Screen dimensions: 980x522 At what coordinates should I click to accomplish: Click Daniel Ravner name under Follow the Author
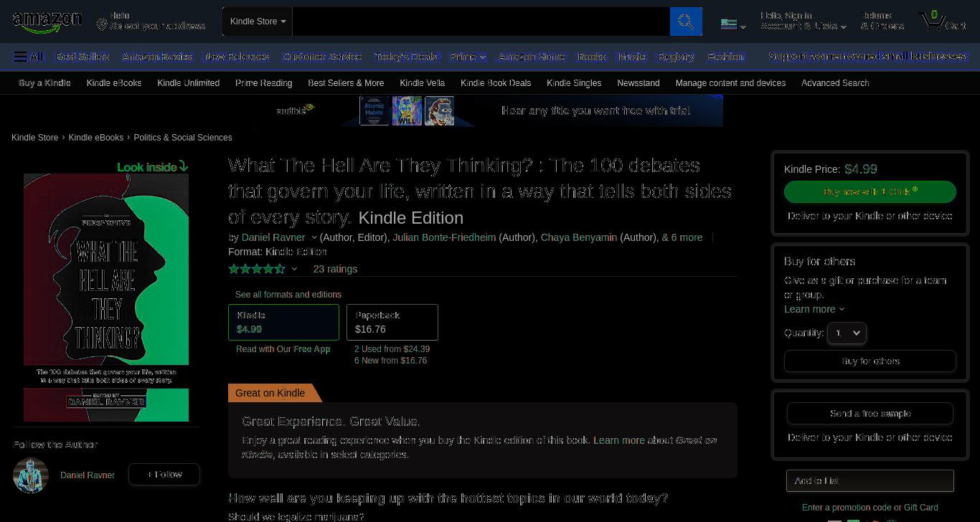(x=88, y=475)
